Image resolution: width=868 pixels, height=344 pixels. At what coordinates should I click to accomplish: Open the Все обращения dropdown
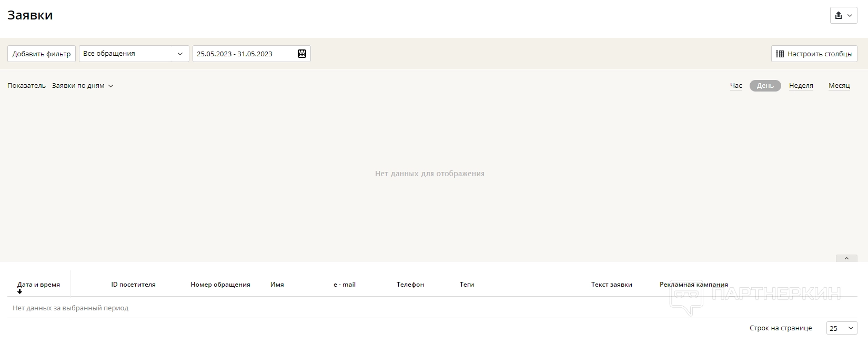click(x=134, y=54)
